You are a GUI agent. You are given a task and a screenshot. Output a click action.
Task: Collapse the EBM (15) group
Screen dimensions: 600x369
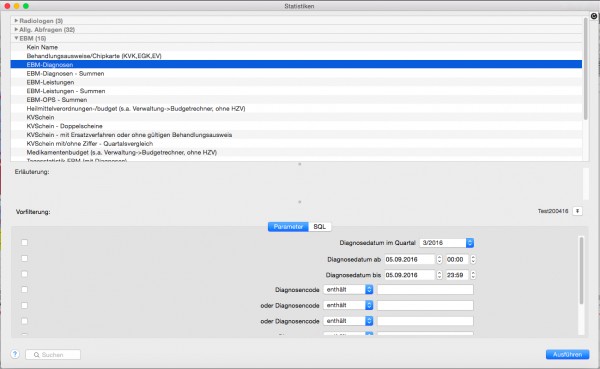click(x=16, y=38)
